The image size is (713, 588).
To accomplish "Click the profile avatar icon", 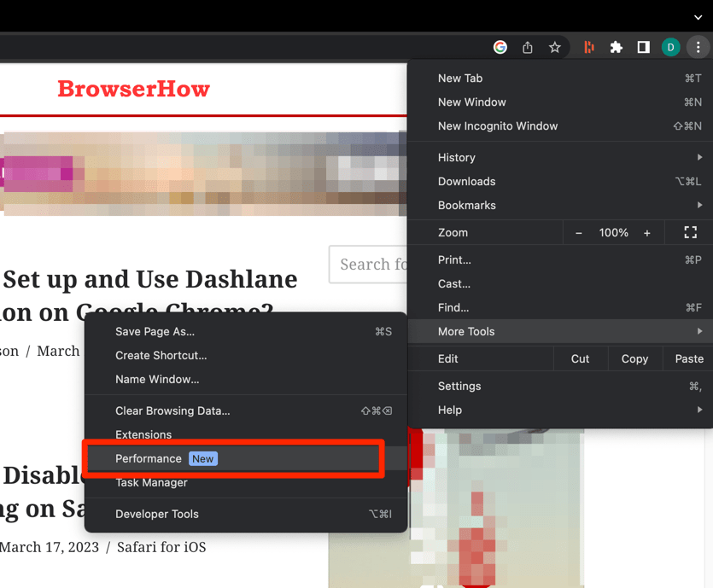I will point(671,47).
